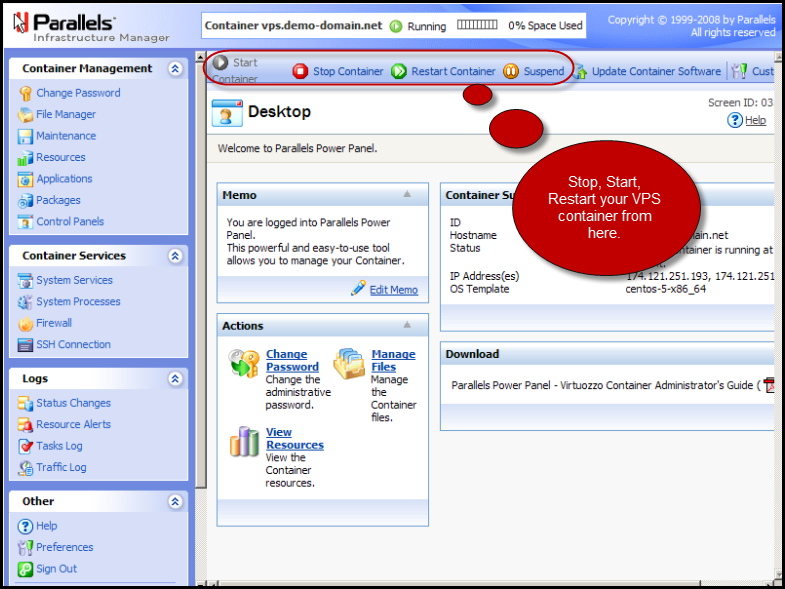Click the orange Suspend pause icon
Image resolution: width=785 pixels, height=589 pixels.
(511, 72)
